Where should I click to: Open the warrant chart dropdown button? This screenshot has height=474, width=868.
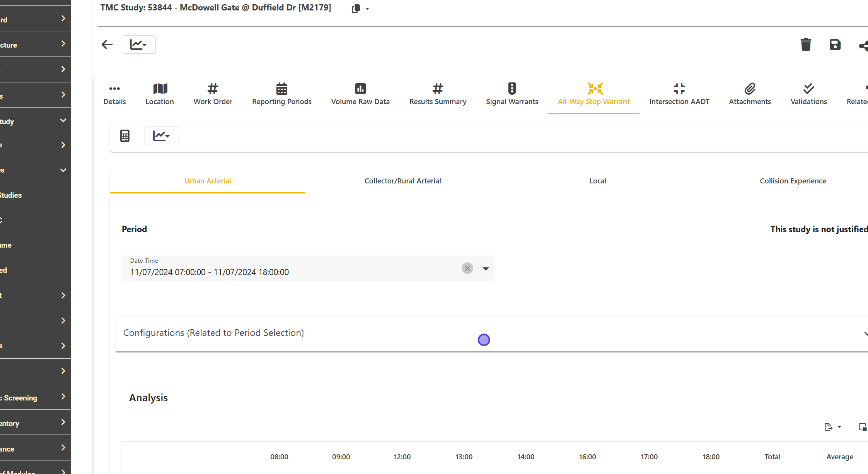tap(162, 136)
